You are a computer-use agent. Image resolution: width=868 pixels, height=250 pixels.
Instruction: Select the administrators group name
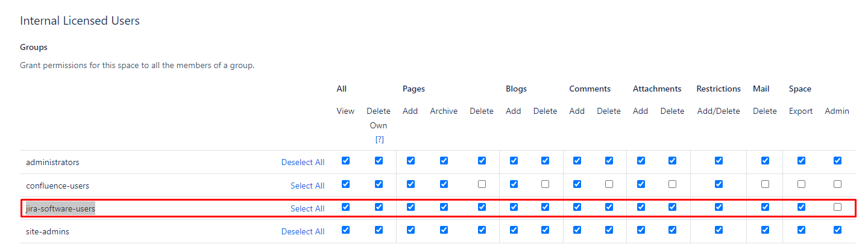point(52,162)
